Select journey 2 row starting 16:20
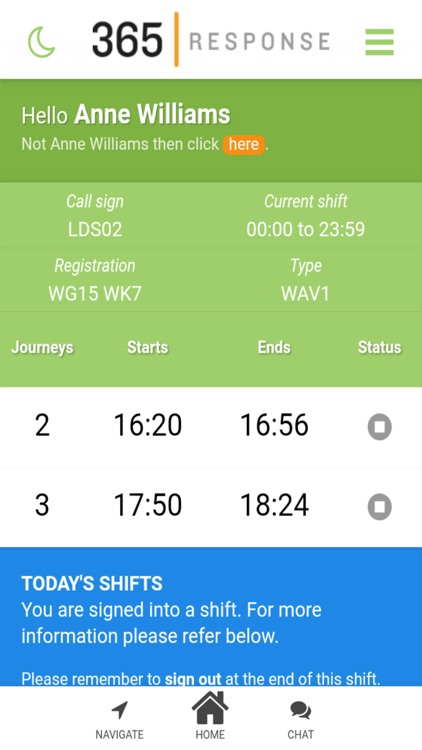 (211, 427)
